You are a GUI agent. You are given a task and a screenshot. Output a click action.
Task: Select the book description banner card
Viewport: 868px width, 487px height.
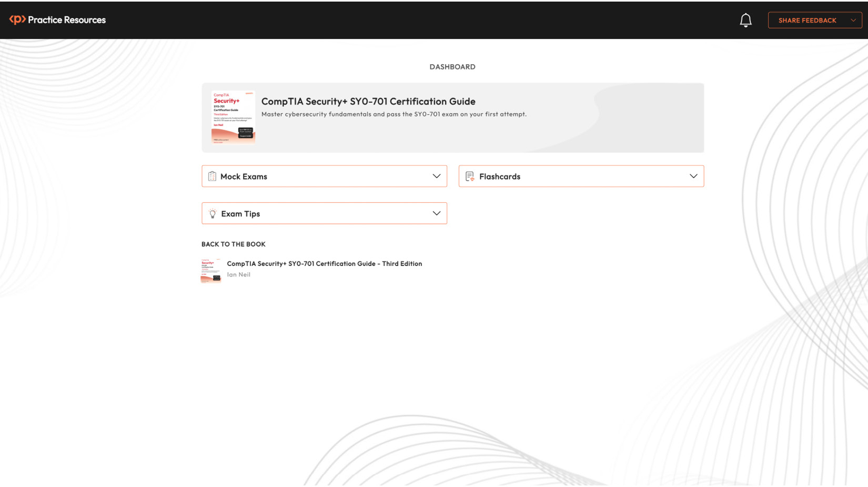coord(452,117)
